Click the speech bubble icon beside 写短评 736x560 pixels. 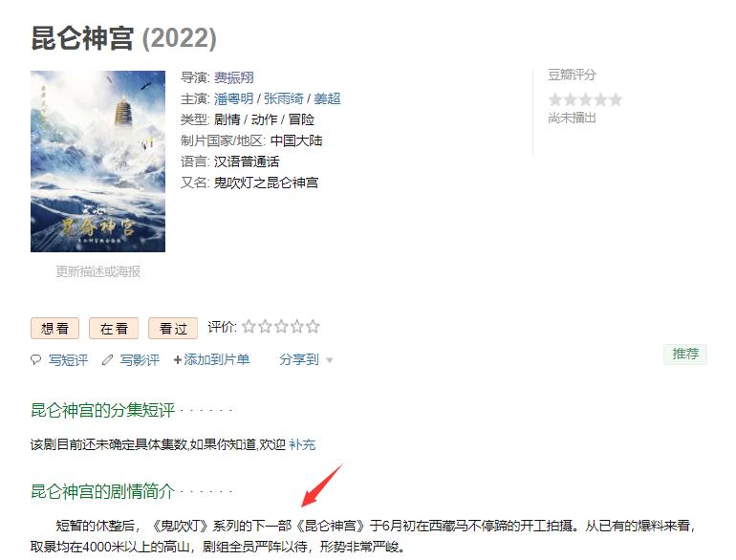(35, 359)
